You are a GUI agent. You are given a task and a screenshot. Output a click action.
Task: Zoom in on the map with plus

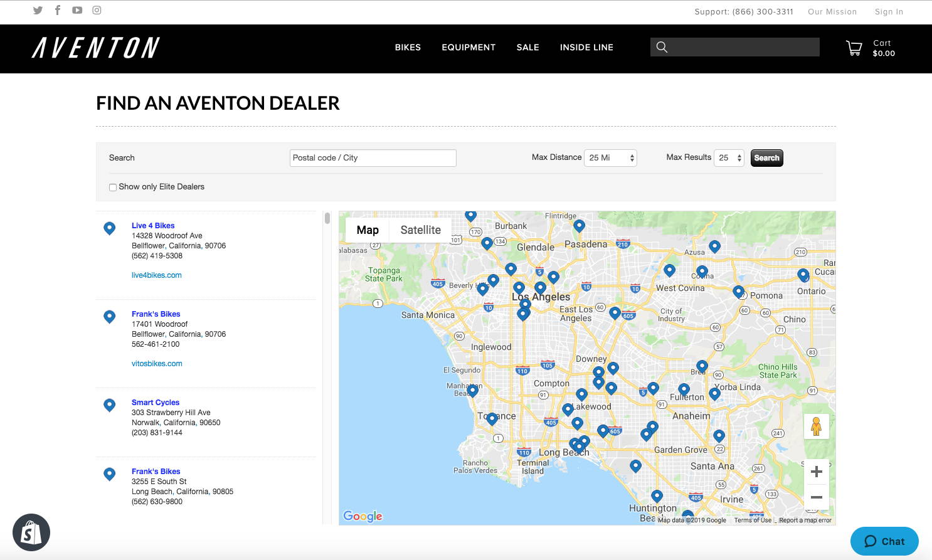(816, 472)
